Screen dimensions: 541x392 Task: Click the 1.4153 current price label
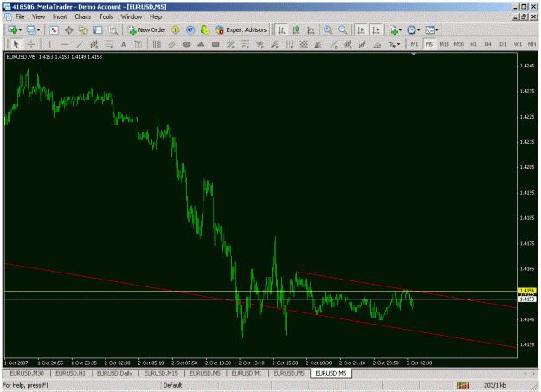point(527,299)
